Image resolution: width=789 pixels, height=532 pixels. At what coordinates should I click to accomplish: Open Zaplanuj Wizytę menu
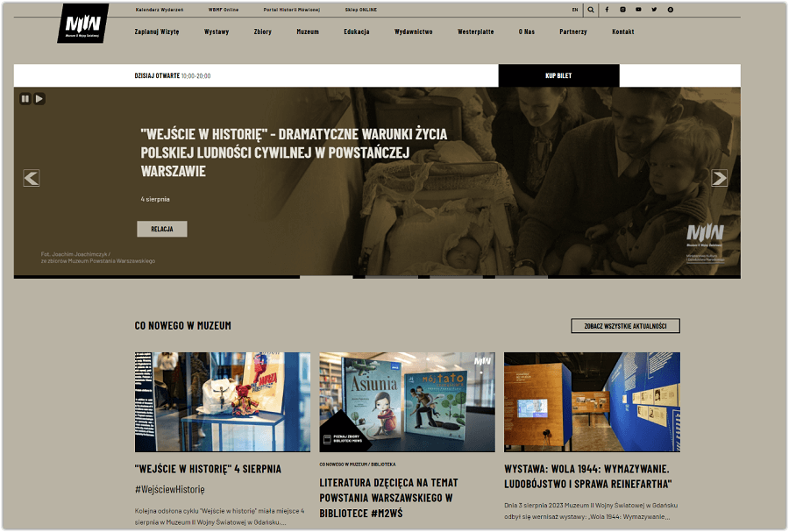(157, 32)
